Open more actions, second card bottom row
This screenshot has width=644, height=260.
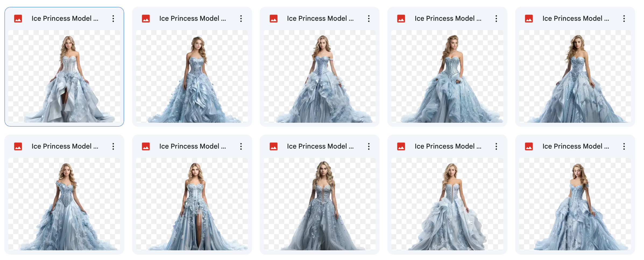click(241, 146)
